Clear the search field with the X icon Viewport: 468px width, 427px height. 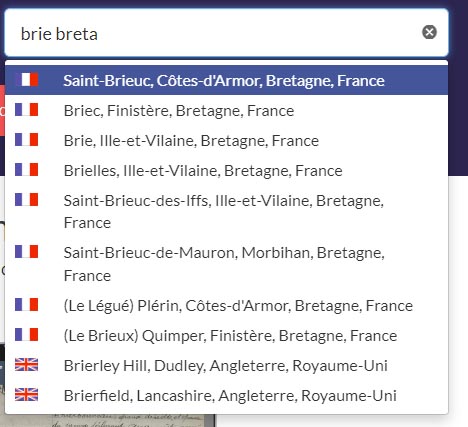click(x=429, y=32)
